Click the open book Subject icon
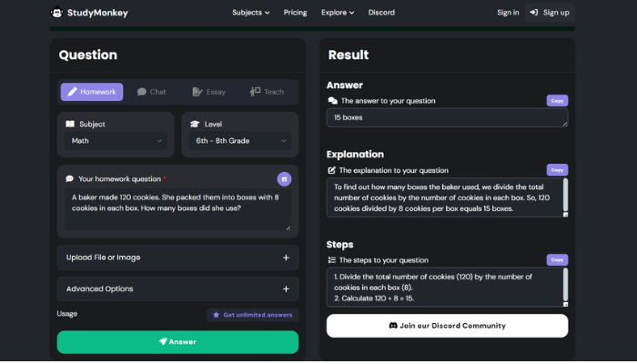637x364 pixels. (x=70, y=124)
